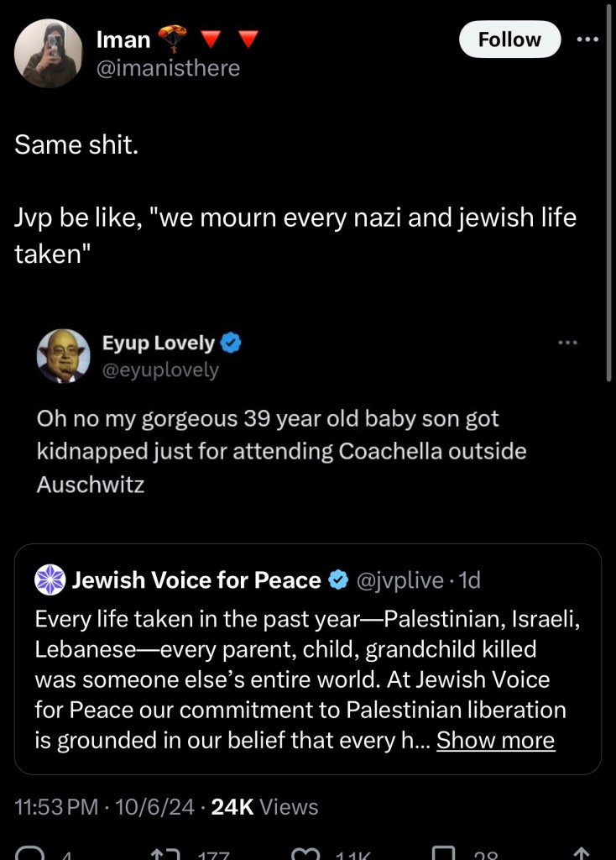
Task: Expand quoted post with Show more
Action: [x=495, y=740]
